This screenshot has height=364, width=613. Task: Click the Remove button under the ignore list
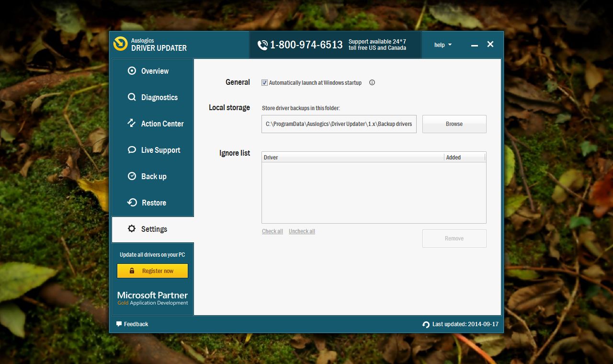(x=454, y=238)
